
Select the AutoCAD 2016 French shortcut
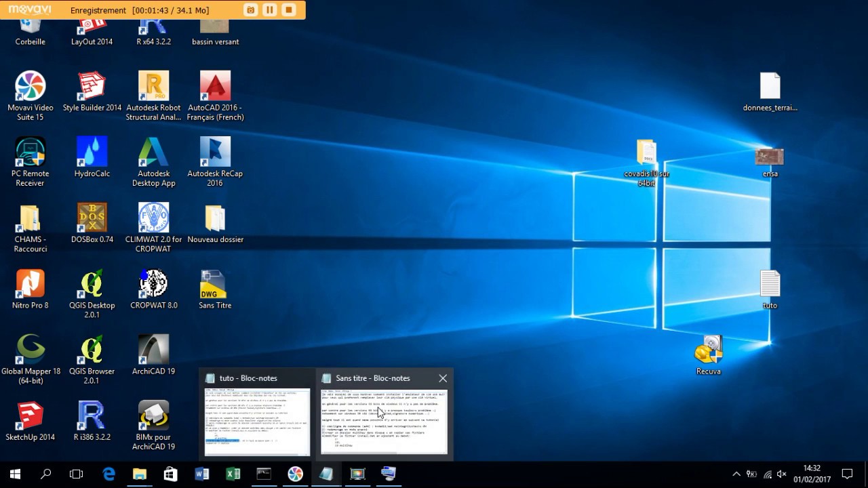click(215, 96)
